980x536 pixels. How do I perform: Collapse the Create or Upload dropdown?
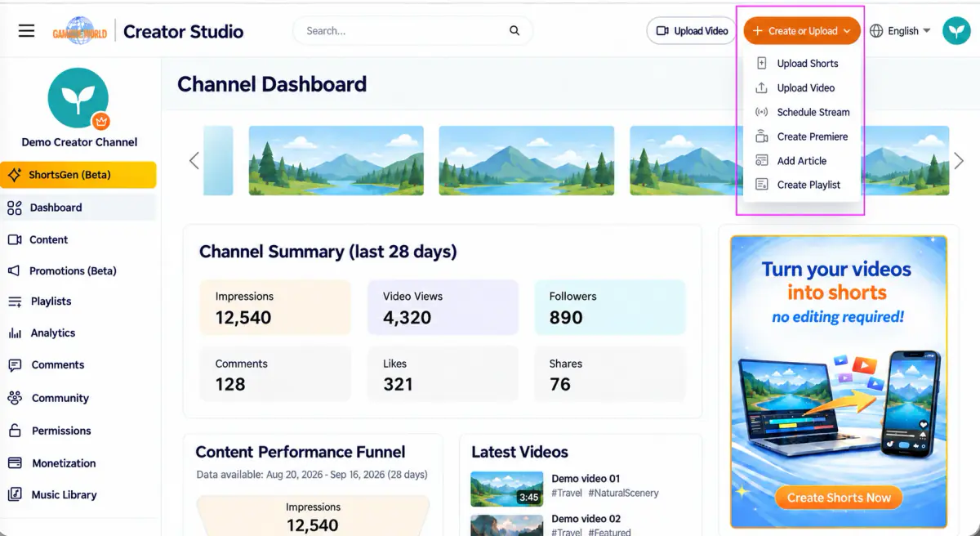(x=802, y=31)
